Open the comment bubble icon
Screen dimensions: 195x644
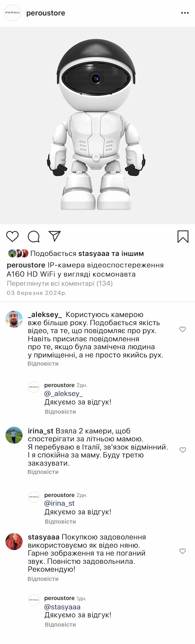pyautogui.click(x=34, y=236)
